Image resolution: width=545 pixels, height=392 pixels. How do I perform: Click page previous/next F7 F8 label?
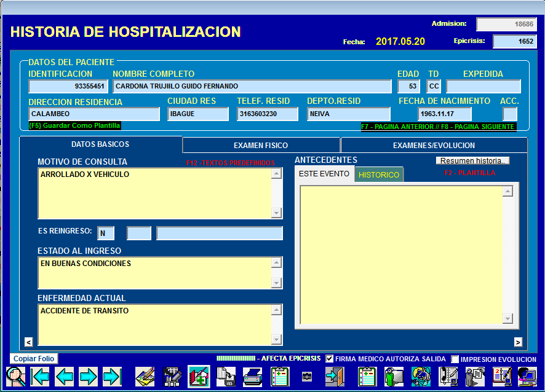[438, 127]
